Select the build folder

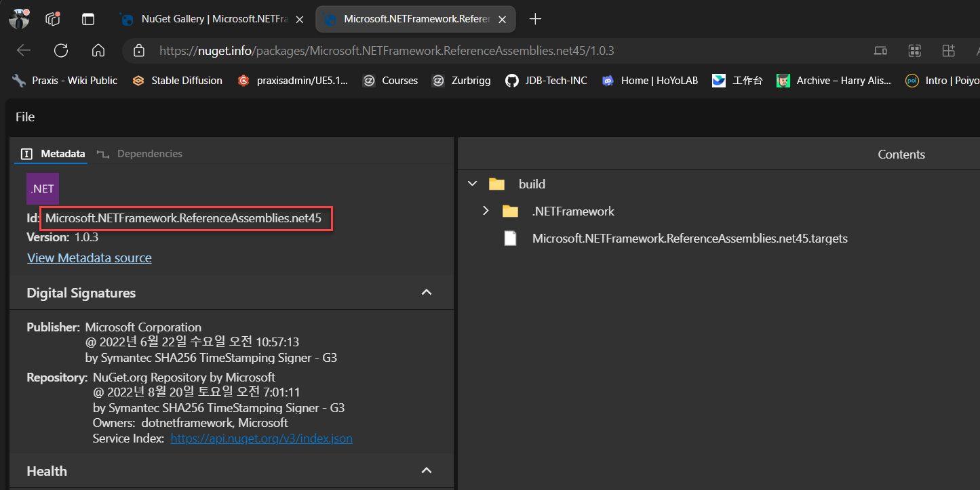pyautogui.click(x=532, y=184)
